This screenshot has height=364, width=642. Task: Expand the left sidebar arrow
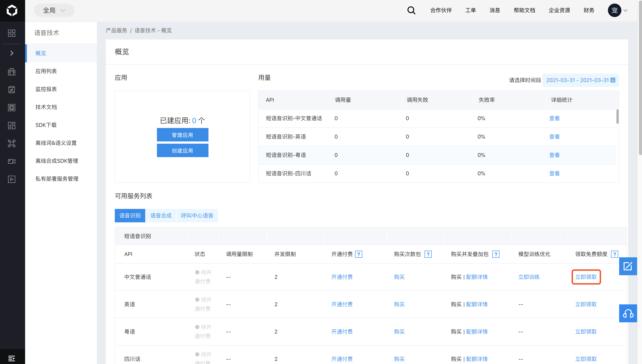pyautogui.click(x=12, y=53)
